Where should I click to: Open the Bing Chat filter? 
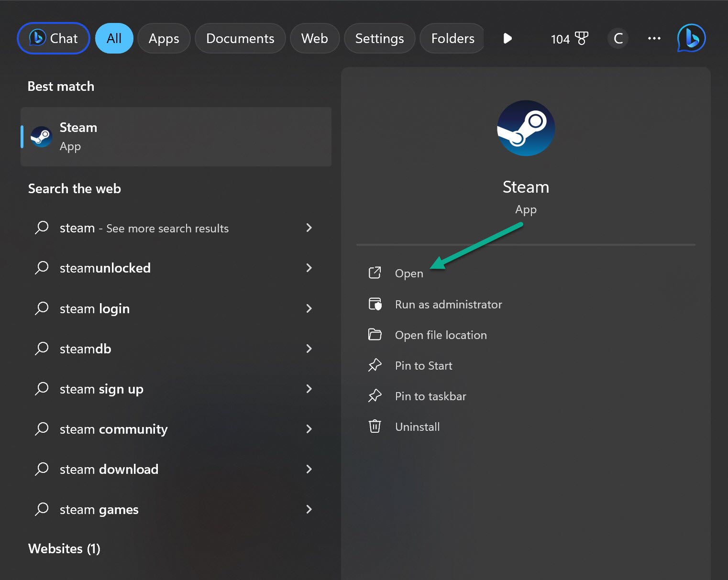[x=53, y=38]
